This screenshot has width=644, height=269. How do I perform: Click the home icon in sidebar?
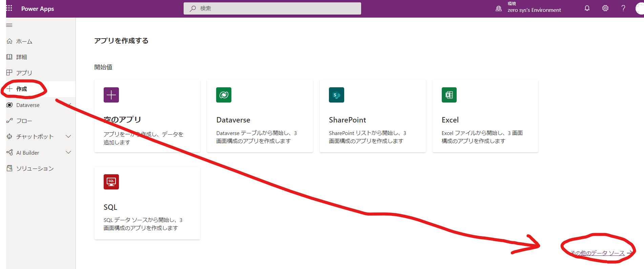pos(9,41)
